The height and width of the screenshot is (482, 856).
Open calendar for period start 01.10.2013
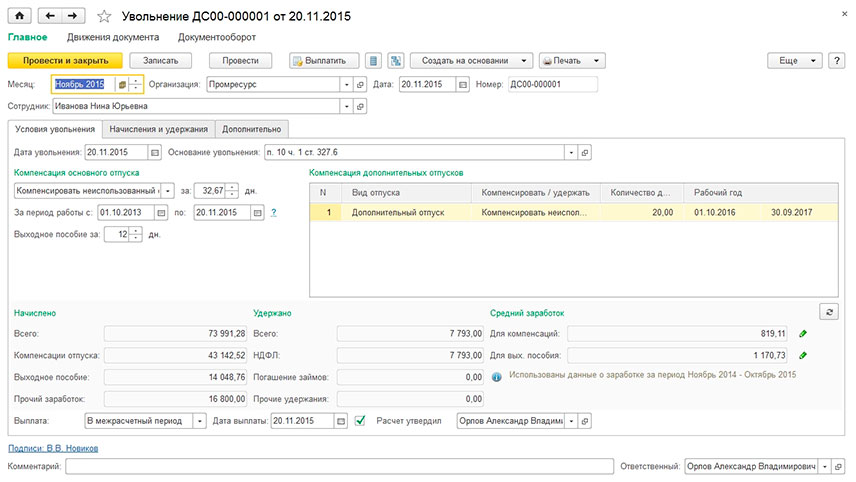click(161, 212)
